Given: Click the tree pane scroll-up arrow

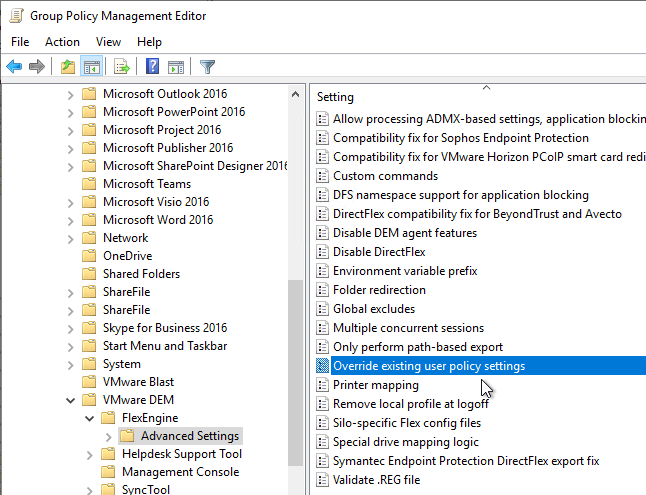Looking at the screenshot, I should [x=295, y=94].
